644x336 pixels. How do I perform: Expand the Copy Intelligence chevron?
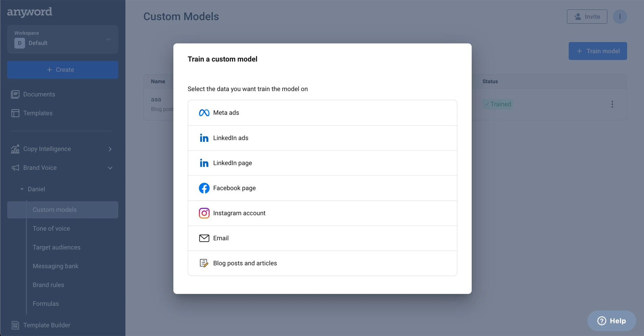110,149
